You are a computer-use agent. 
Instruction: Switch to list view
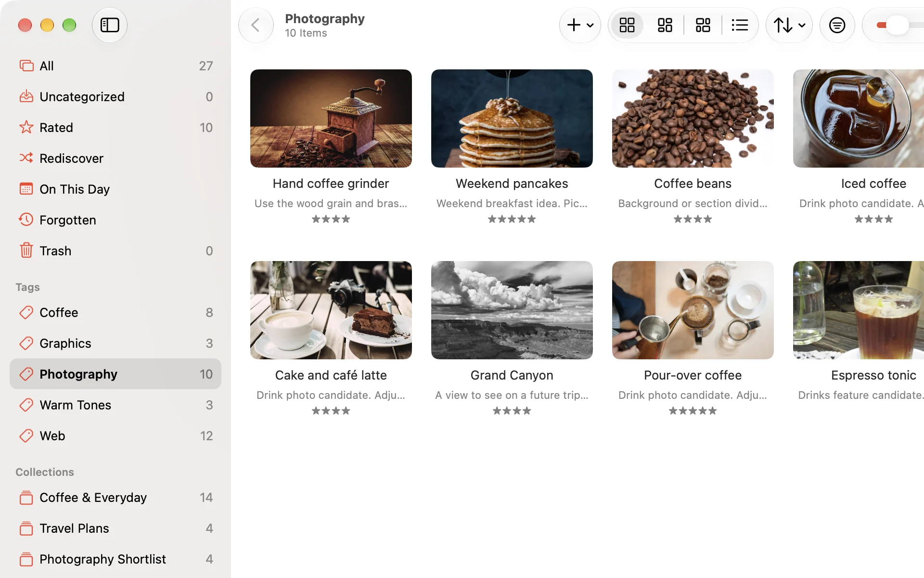[x=740, y=25]
